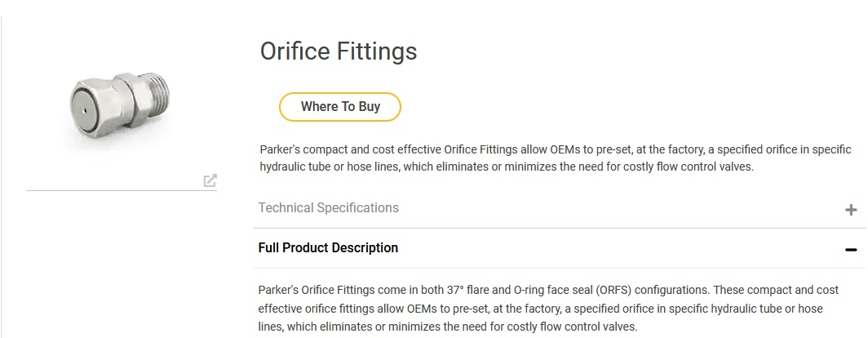Select the Orifice Fittings page title
868x338 pixels.
[x=339, y=51]
